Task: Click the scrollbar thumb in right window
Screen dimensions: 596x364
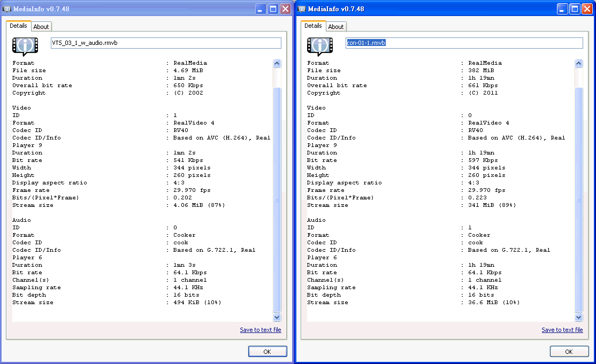Action: tap(578, 200)
